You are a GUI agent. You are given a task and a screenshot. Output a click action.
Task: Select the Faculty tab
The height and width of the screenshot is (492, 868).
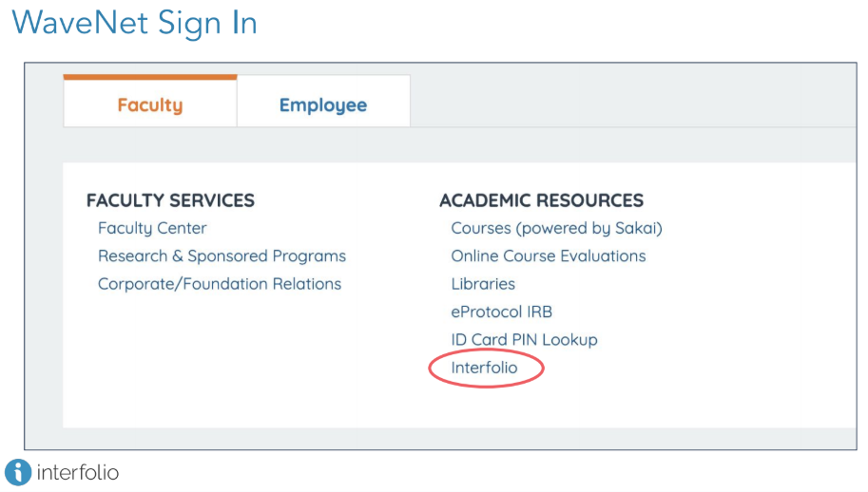click(150, 104)
